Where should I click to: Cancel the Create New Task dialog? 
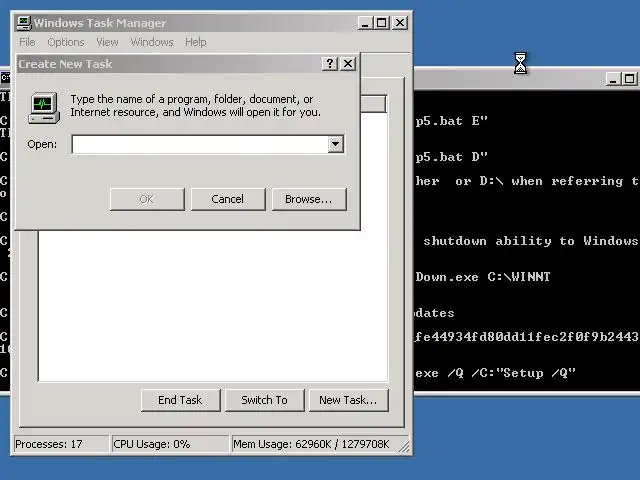pyautogui.click(x=228, y=199)
